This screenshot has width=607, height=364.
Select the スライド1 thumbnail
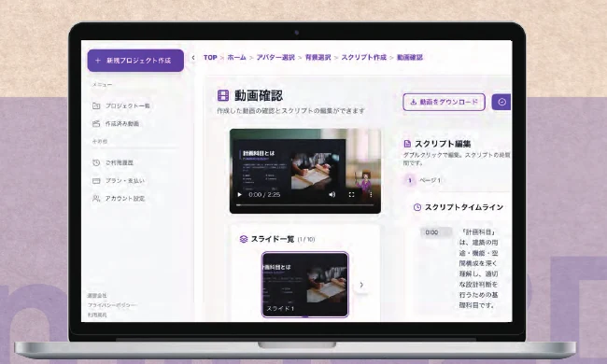tap(305, 285)
